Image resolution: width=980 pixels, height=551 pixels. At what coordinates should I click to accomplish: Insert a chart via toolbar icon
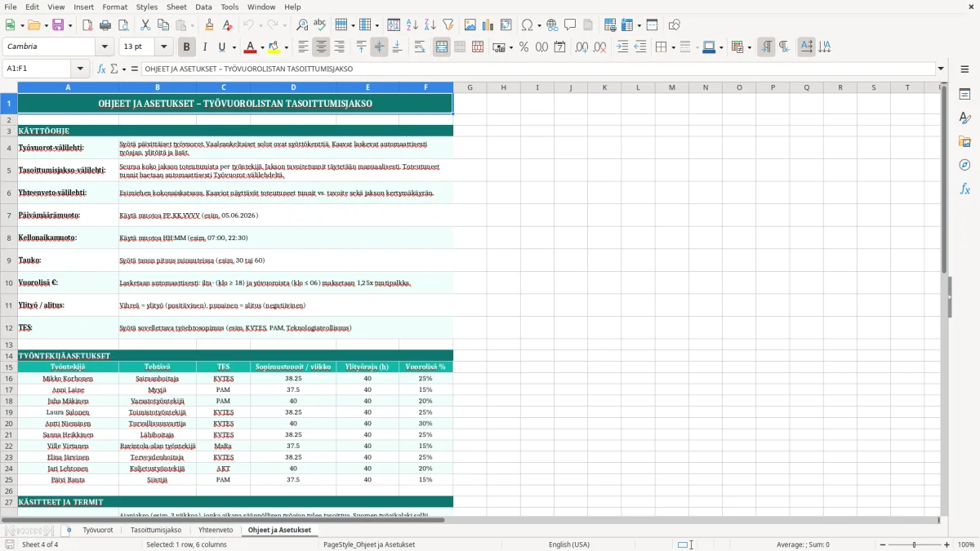point(488,25)
